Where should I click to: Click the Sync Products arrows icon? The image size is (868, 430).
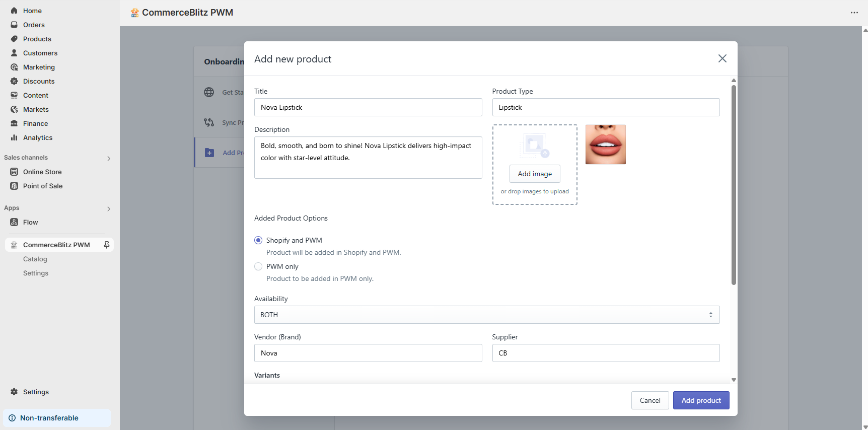point(209,122)
